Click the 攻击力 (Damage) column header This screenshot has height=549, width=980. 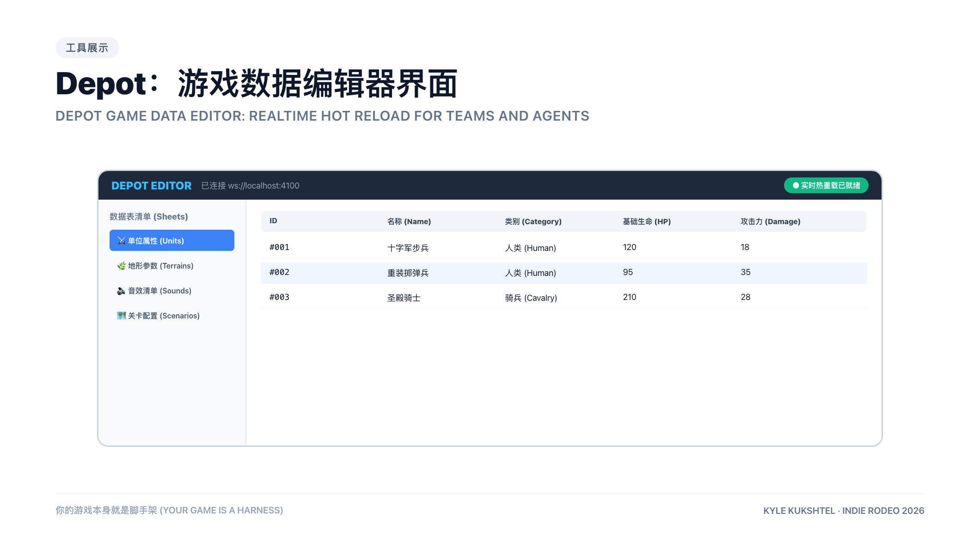pos(771,221)
